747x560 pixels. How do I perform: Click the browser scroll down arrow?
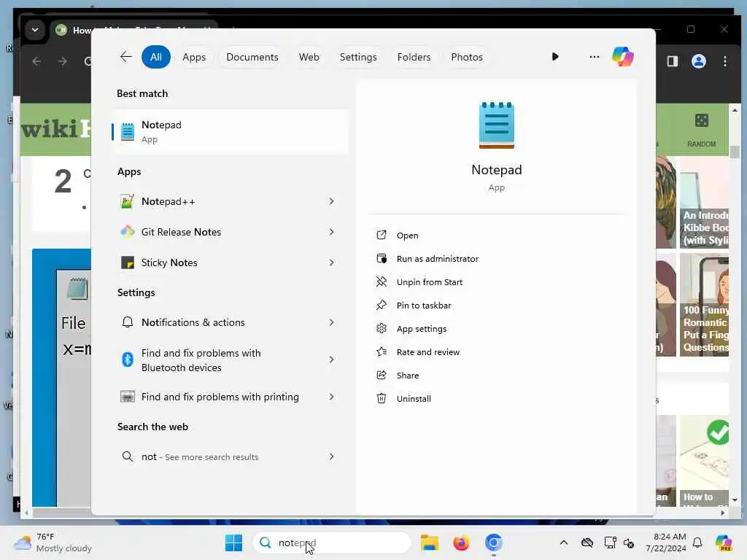(x=735, y=500)
